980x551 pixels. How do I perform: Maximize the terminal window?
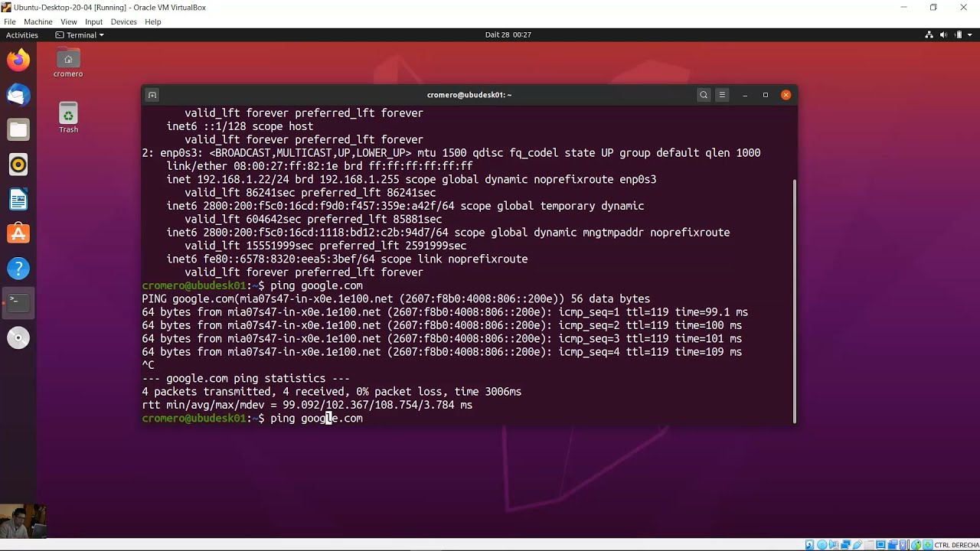[765, 95]
